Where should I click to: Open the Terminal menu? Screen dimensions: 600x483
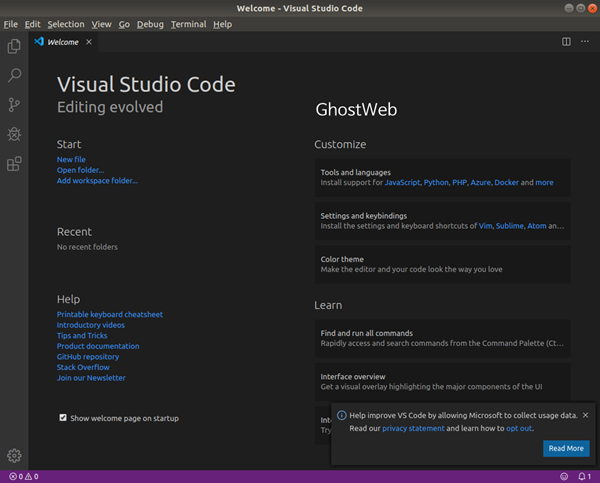(x=188, y=24)
